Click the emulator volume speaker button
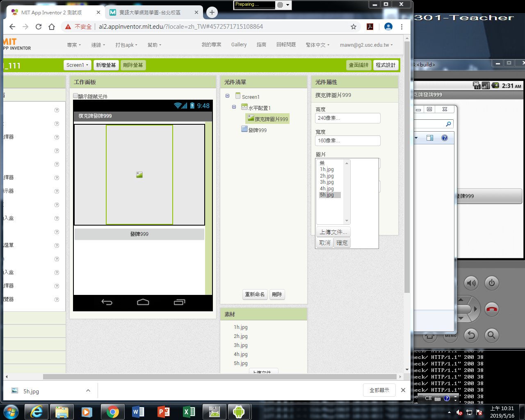The image size is (525, 420). click(471, 283)
